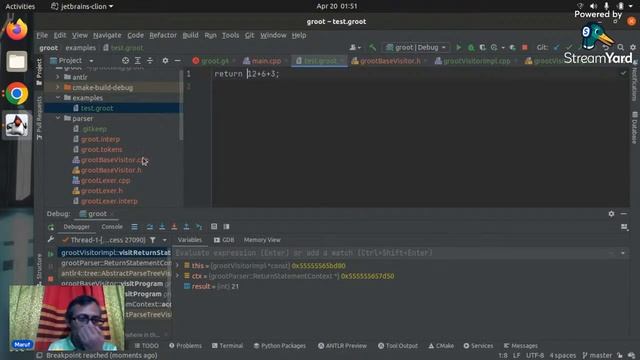
Task: Select opened file target icon in Project panel
Action: click(125, 60)
